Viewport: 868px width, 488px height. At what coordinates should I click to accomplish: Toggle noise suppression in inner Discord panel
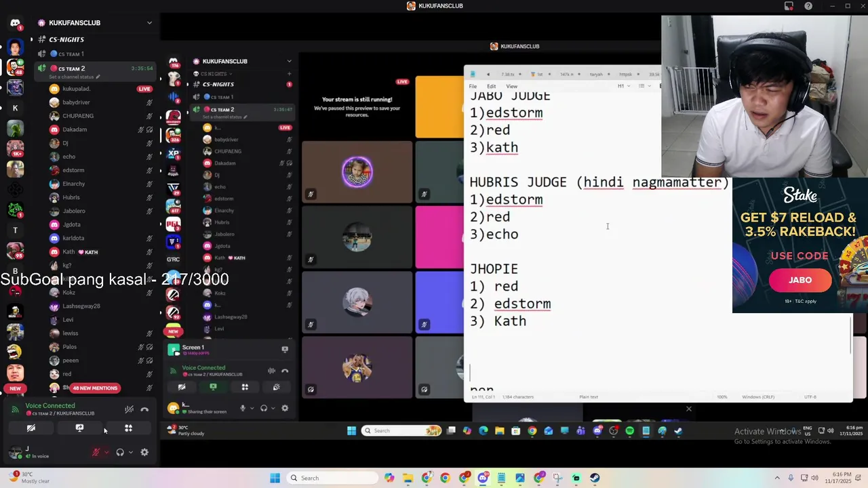pyautogui.click(x=271, y=371)
